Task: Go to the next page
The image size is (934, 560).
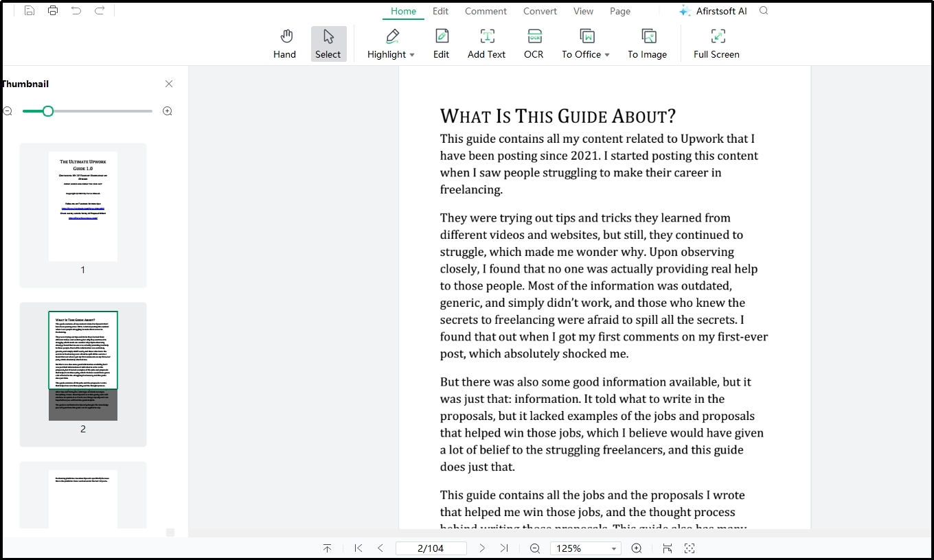Action: point(482,548)
